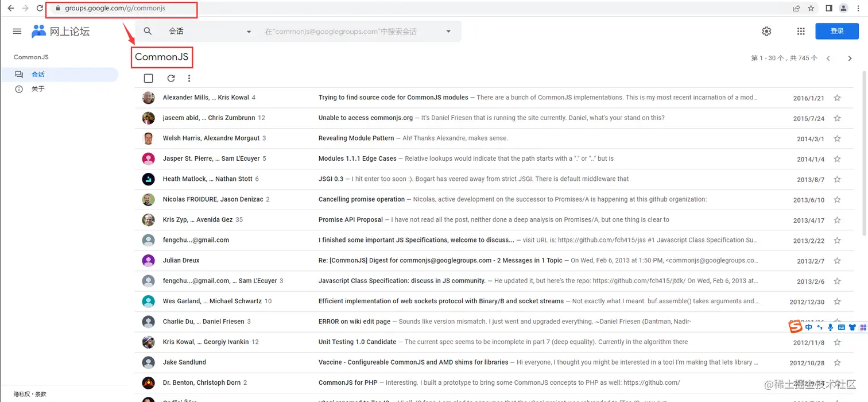Image resolution: width=868 pixels, height=402 pixels.
Task: Click the Sogou microphone icon
Action: coord(830,327)
